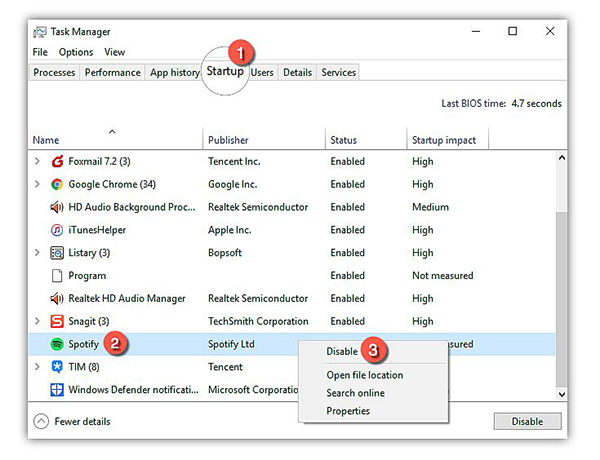Choose Disable from the context menu
The height and width of the screenshot is (460, 600).
click(x=342, y=351)
